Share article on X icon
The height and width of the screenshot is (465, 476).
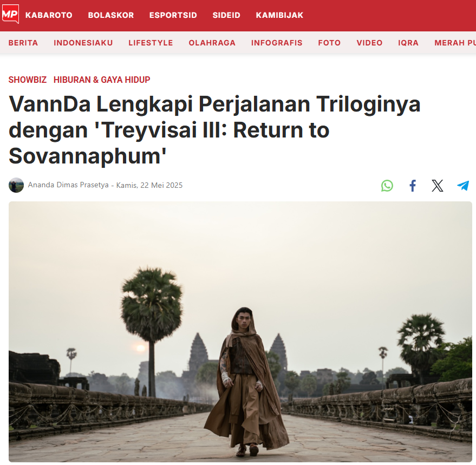coord(438,186)
